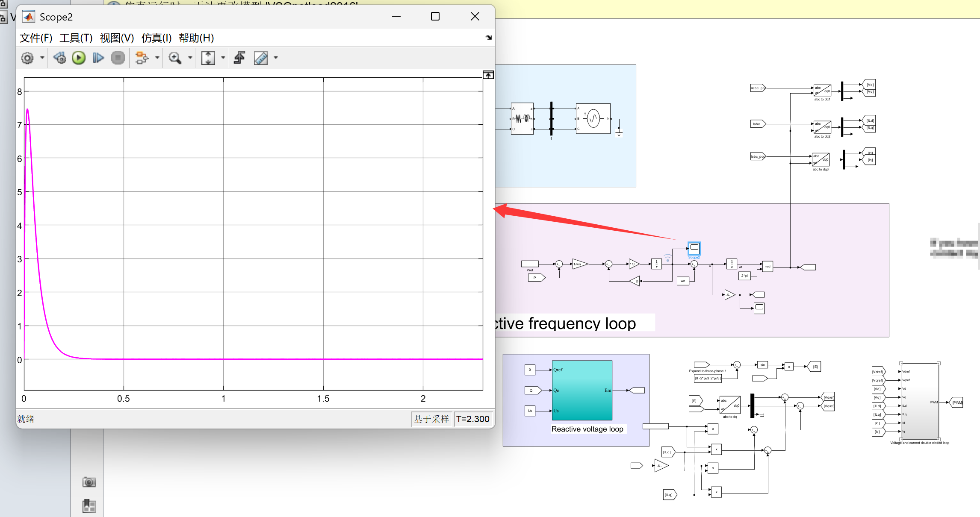Screen dimensions: 980x517
Task: Click the green Run simulation button
Action: [79, 58]
